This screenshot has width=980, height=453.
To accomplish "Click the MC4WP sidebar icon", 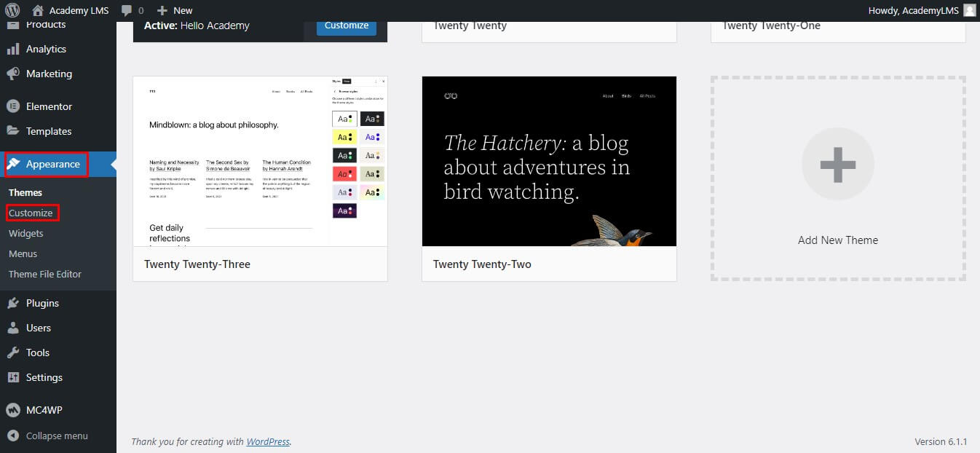I will [x=13, y=410].
